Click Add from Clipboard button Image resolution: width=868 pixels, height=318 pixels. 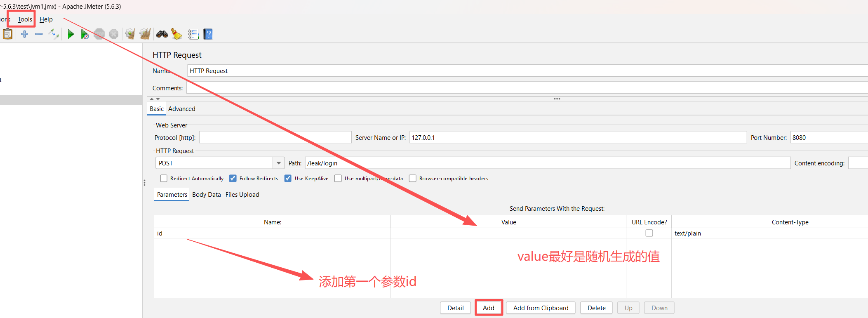point(541,308)
